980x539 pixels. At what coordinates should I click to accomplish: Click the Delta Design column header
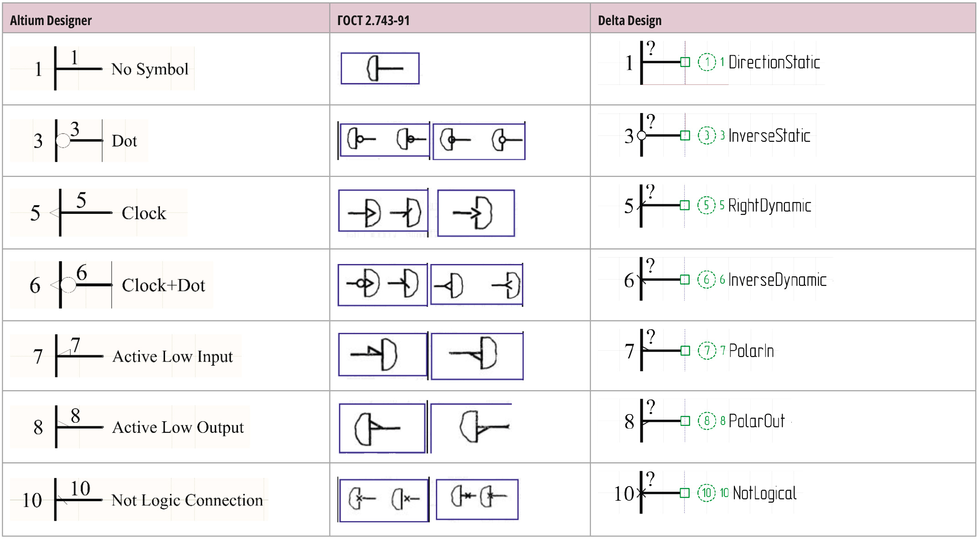point(629,21)
